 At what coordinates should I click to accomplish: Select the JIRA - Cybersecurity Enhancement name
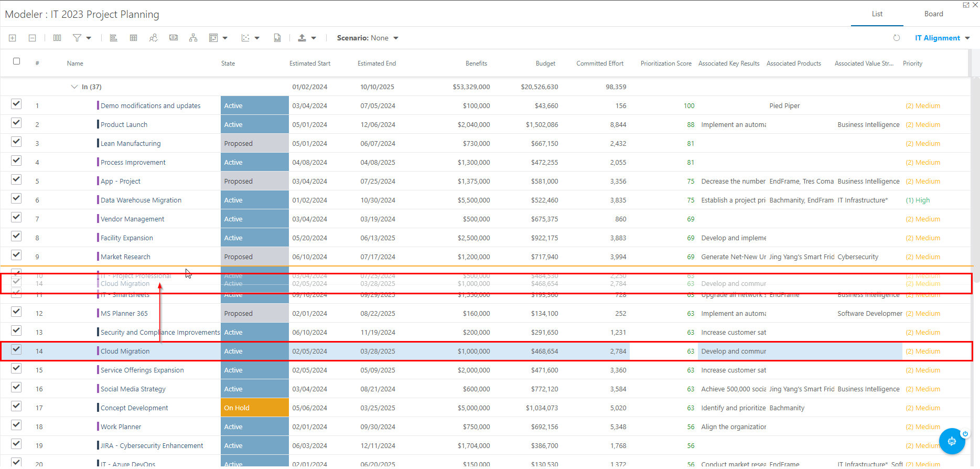point(152,446)
